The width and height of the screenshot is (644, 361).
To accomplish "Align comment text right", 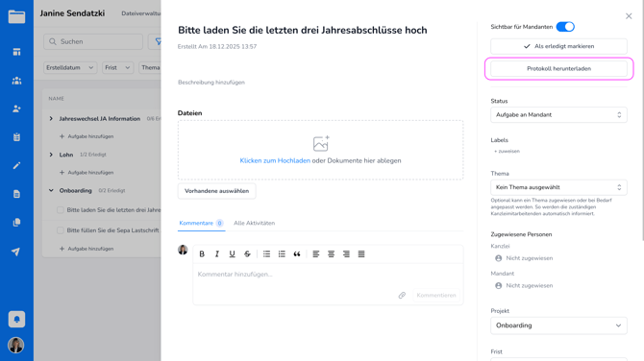I will 346,253.
